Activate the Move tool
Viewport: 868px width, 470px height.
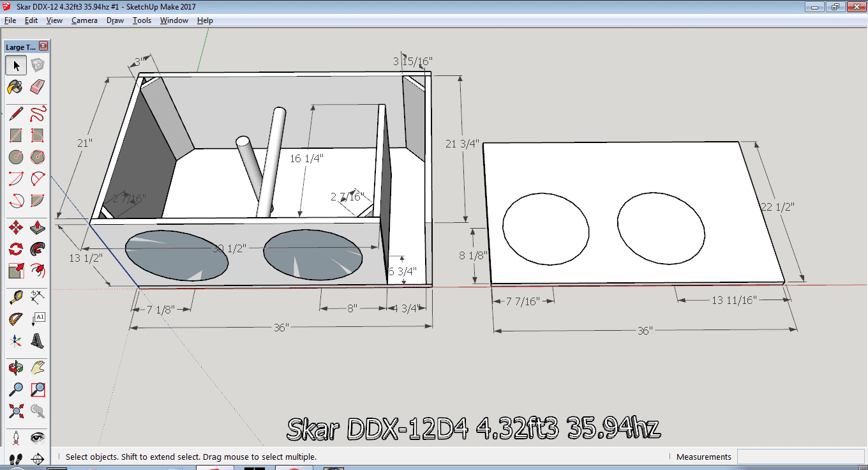tap(16, 227)
